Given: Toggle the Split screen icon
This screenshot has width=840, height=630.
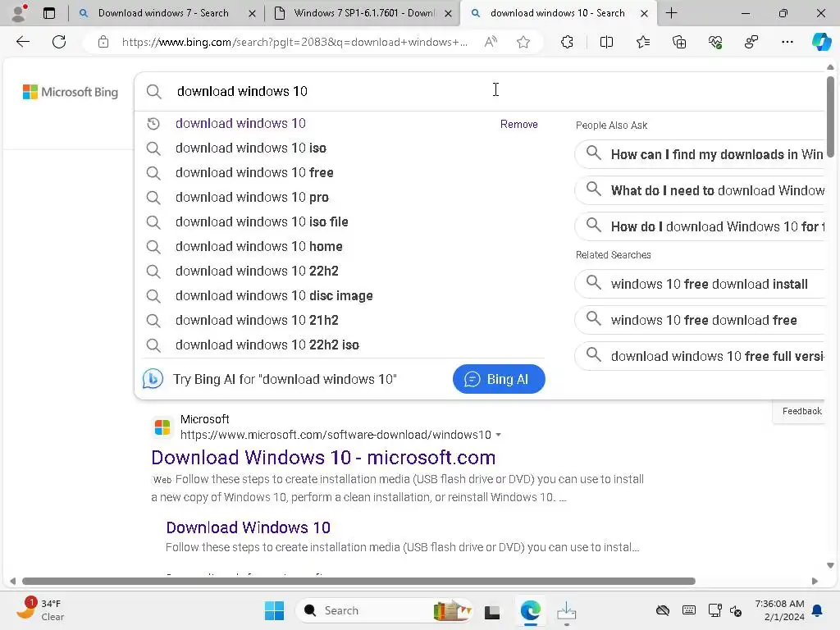Looking at the screenshot, I should coord(606,42).
